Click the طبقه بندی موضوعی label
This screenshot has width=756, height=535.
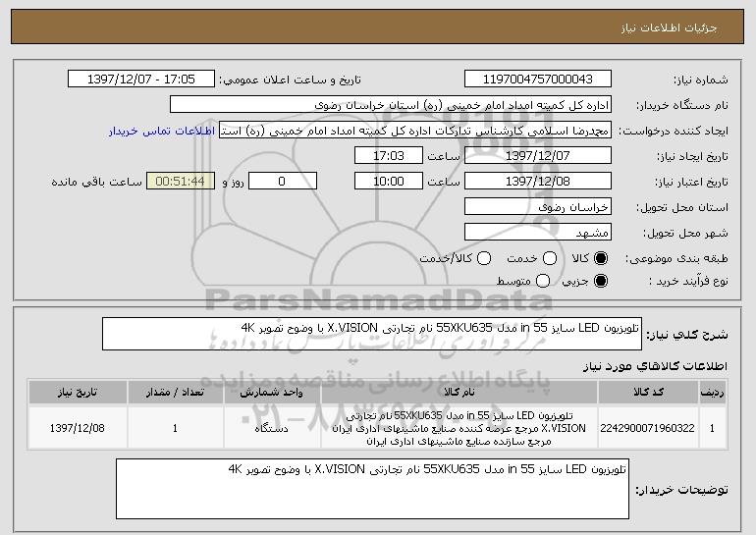coord(676,258)
